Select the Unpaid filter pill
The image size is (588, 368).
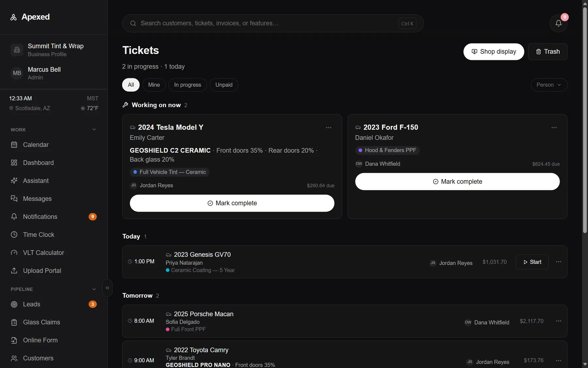[x=224, y=85]
